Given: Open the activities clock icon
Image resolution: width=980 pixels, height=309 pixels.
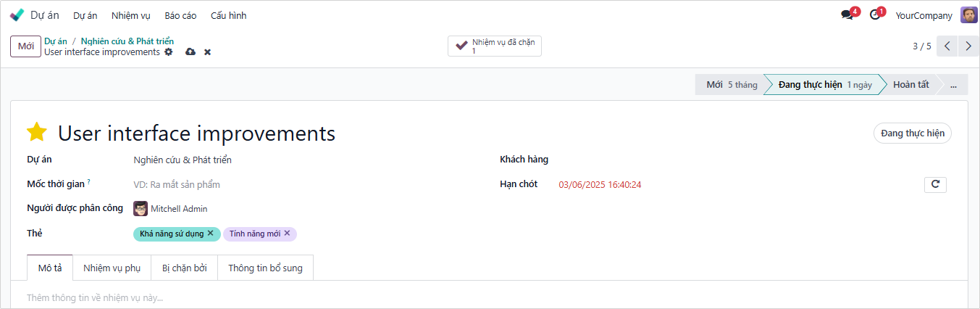Looking at the screenshot, I should 875,15.
